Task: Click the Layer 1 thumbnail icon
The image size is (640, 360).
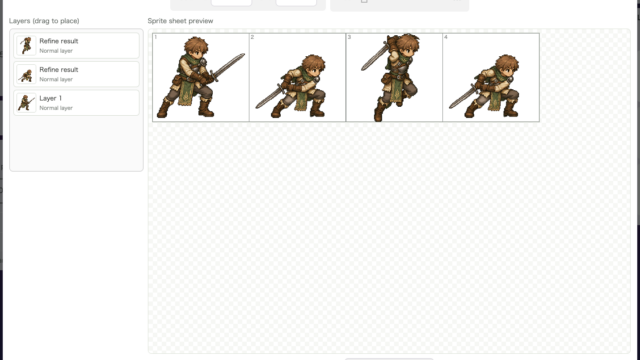Action: pos(26,103)
